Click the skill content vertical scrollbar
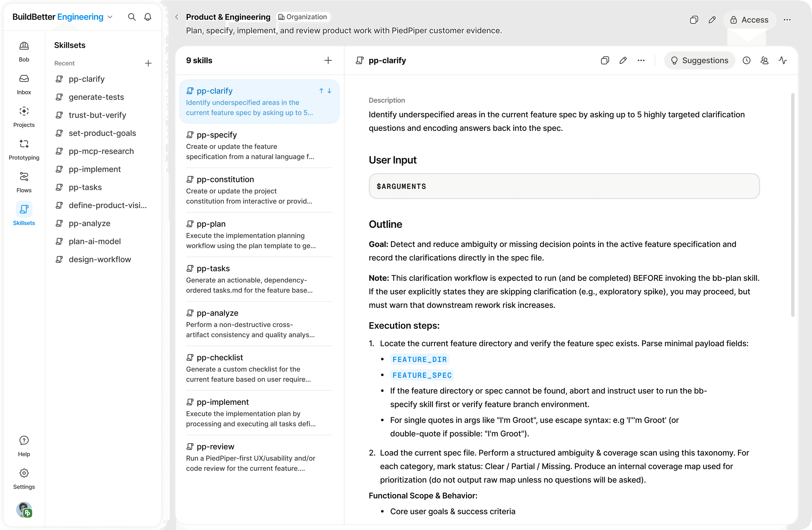The width and height of the screenshot is (812, 530). (x=793, y=205)
